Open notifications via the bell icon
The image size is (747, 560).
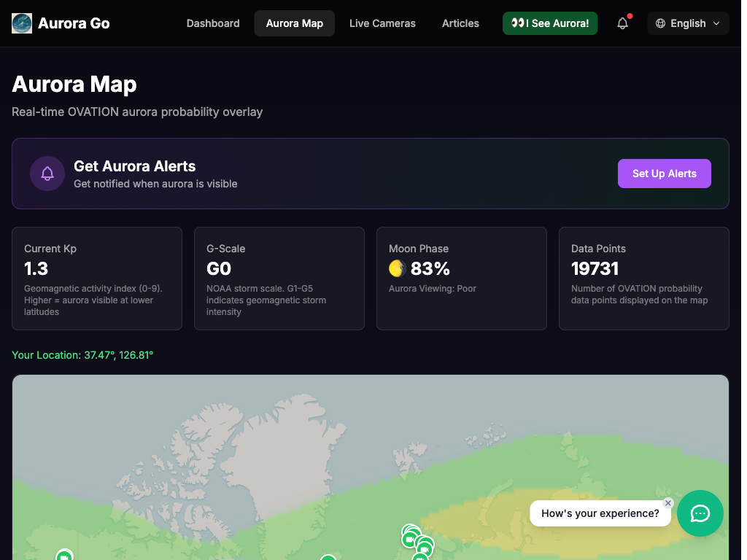click(x=622, y=23)
